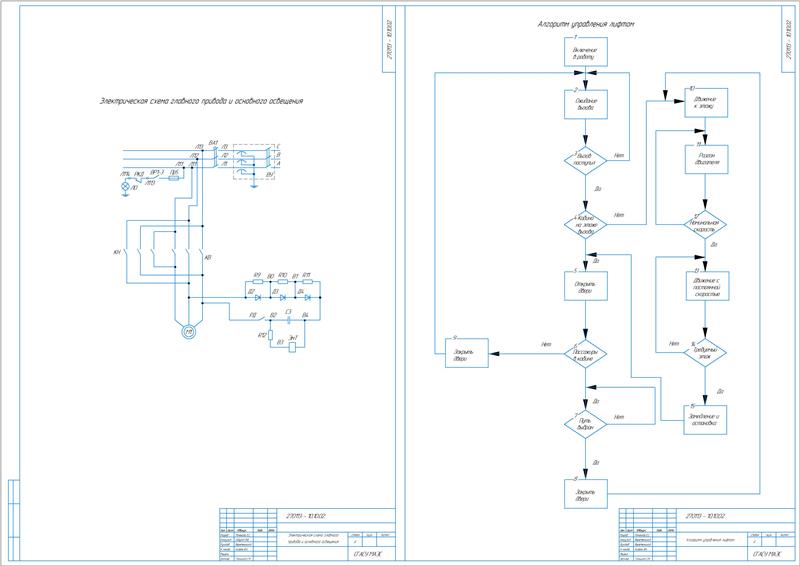
Task: Select flowchart block 5 Открыть двери
Action: click(x=586, y=286)
